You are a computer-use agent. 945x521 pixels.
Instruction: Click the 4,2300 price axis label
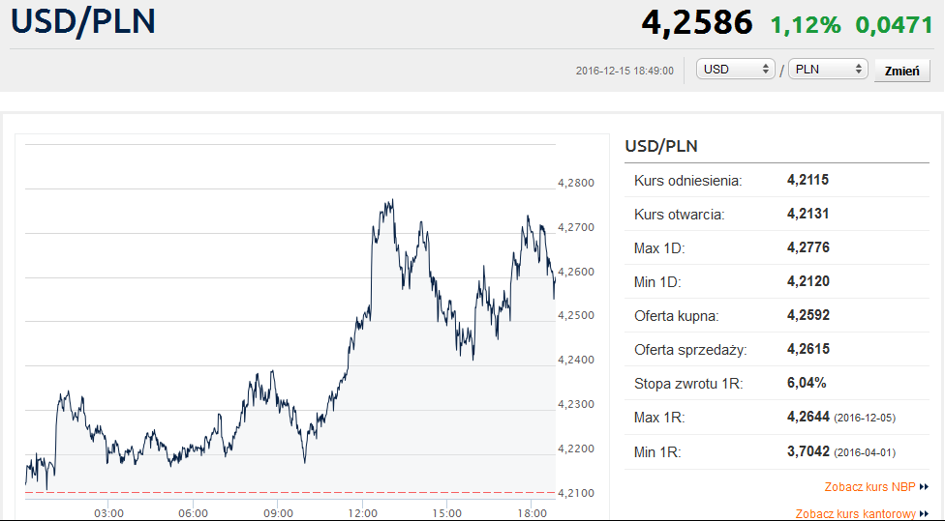576,404
